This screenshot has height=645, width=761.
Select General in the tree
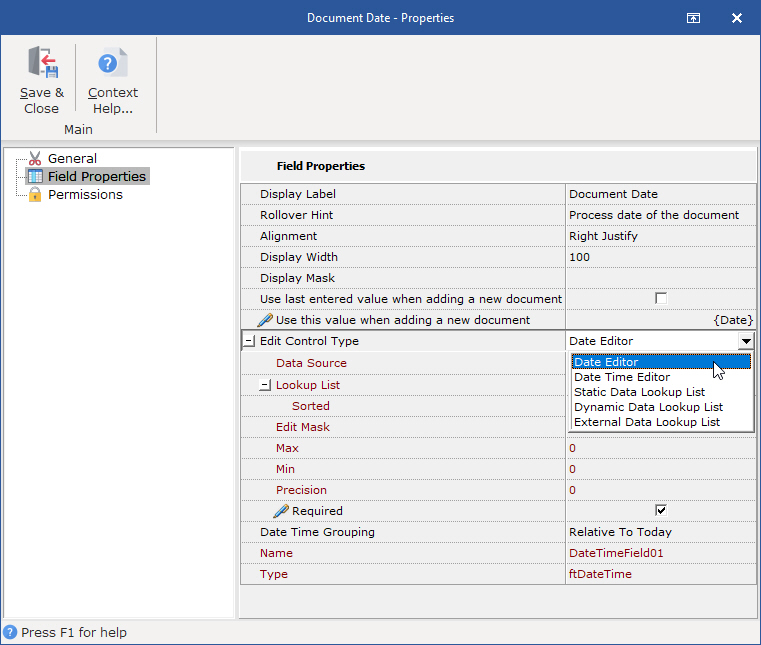72,158
